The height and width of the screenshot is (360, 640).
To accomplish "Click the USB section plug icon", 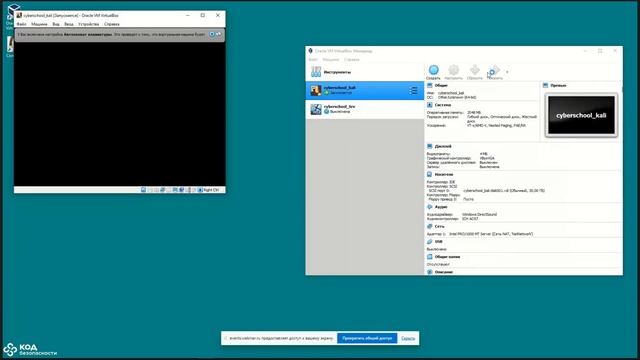I will 430,242.
